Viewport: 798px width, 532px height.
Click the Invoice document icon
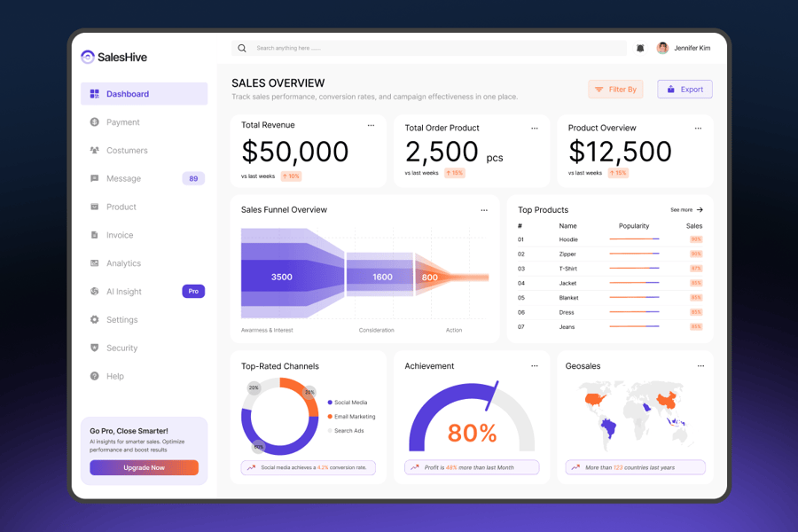(x=95, y=235)
